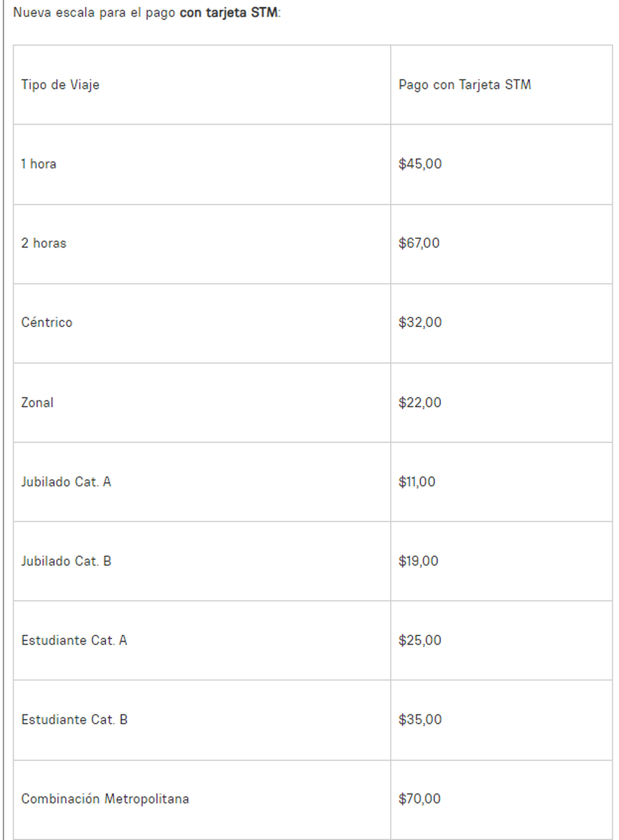This screenshot has width=619, height=840.
Task: Click the $45,00 price cell
Action: coord(420,164)
